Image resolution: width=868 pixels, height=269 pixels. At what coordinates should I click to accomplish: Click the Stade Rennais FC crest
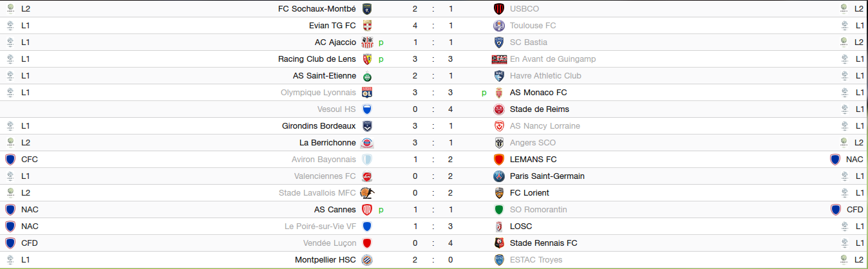498,243
